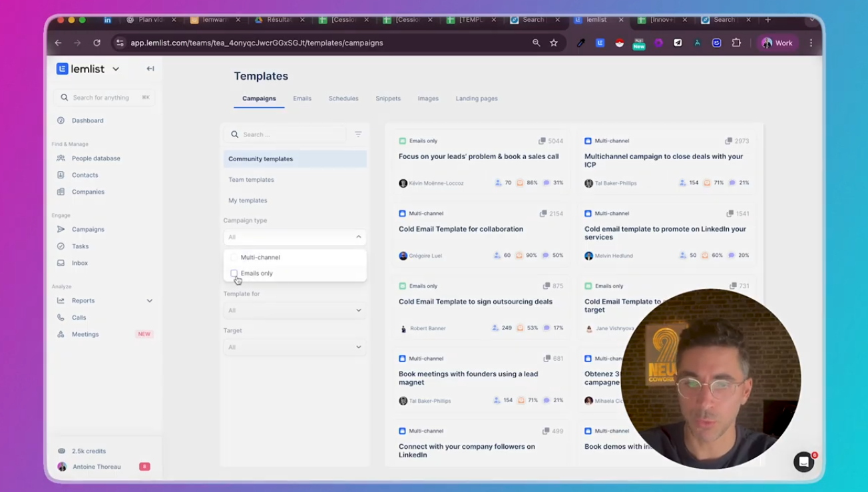868x492 pixels.
Task: Open Antoine Thoreau account menu
Action: pos(97,467)
